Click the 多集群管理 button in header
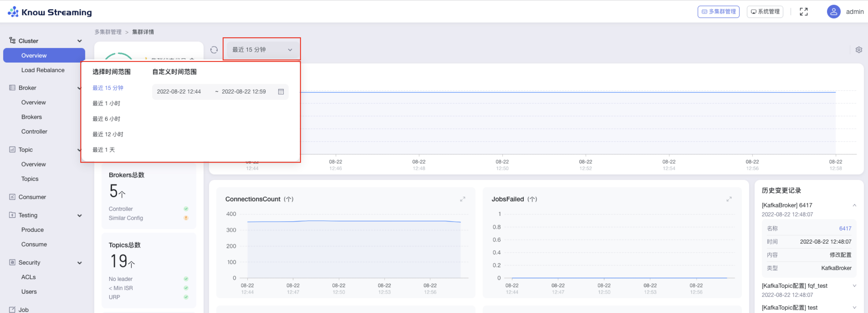 [x=718, y=12]
